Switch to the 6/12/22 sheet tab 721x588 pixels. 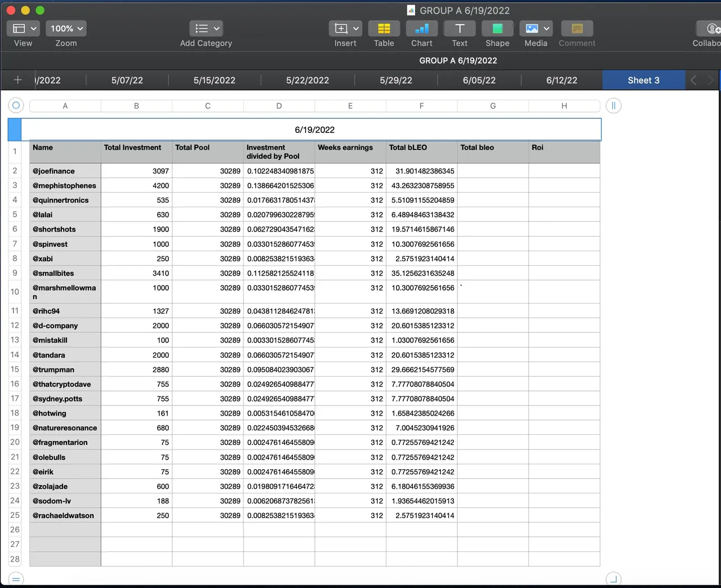pos(562,80)
